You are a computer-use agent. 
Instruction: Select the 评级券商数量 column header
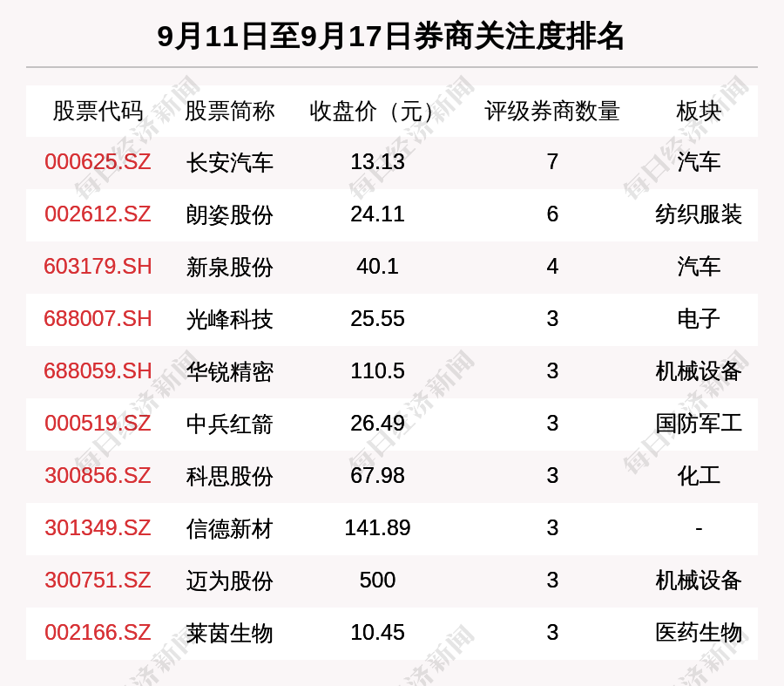tap(552, 111)
